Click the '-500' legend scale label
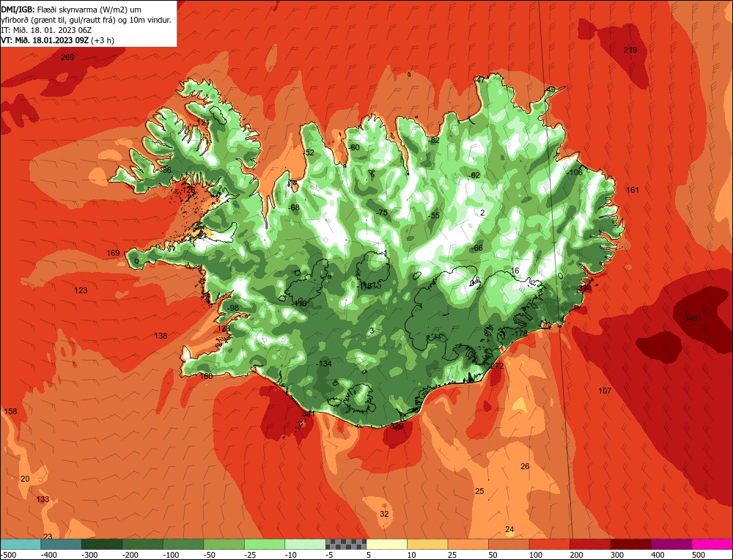The height and width of the screenshot is (560, 733). 8,555
